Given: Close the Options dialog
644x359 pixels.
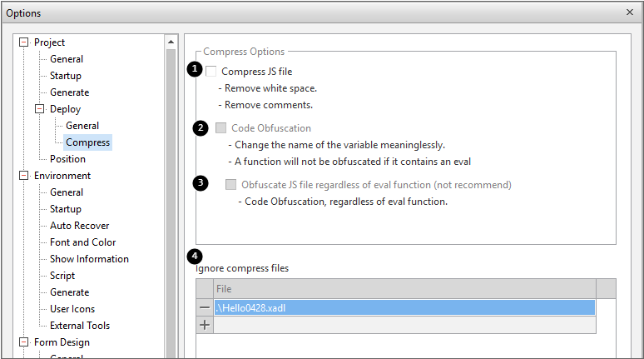Looking at the screenshot, I should pyautogui.click(x=629, y=12).
